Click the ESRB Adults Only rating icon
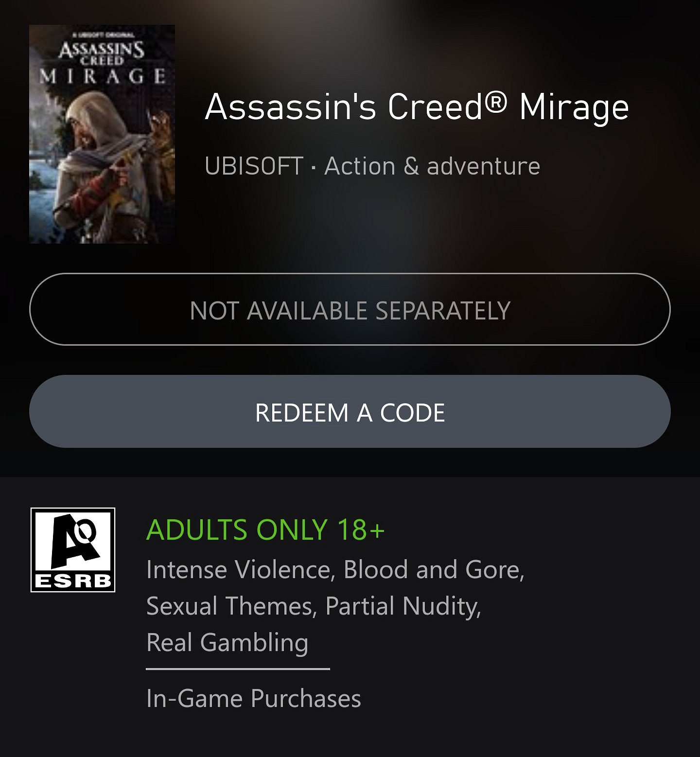 point(73,550)
